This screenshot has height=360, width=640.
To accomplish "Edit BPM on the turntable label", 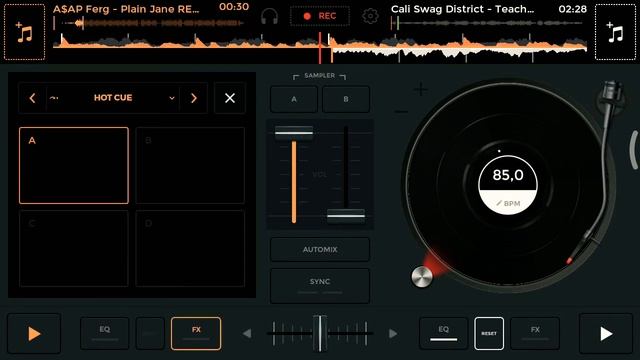I will tap(508, 203).
